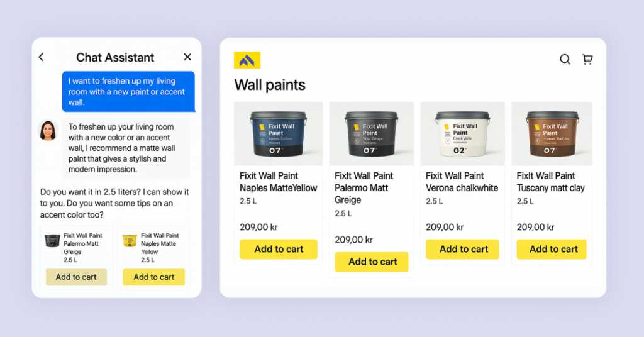Add Palermo Matt Greige to cart in product grid
The height and width of the screenshot is (337, 644).
click(x=372, y=262)
